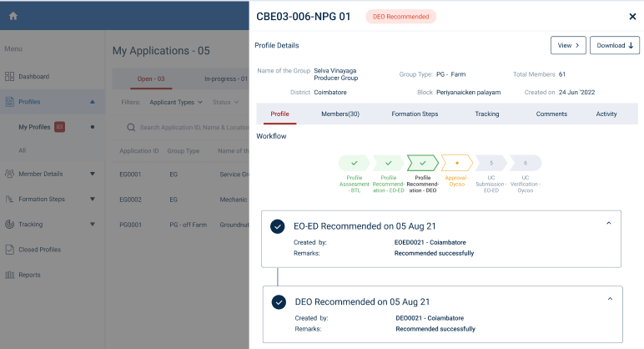Close the profile details panel
The width and height of the screenshot is (644, 349).
(x=631, y=17)
